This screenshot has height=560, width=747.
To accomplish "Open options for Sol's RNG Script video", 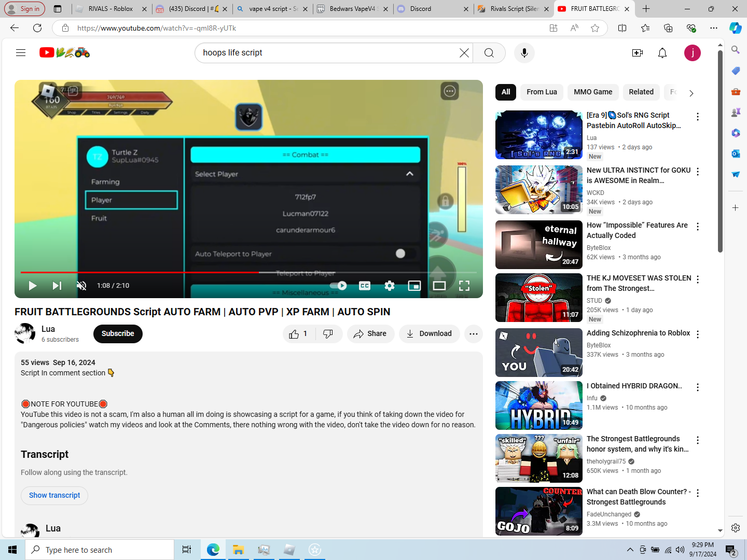I will pyautogui.click(x=698, y=117).
